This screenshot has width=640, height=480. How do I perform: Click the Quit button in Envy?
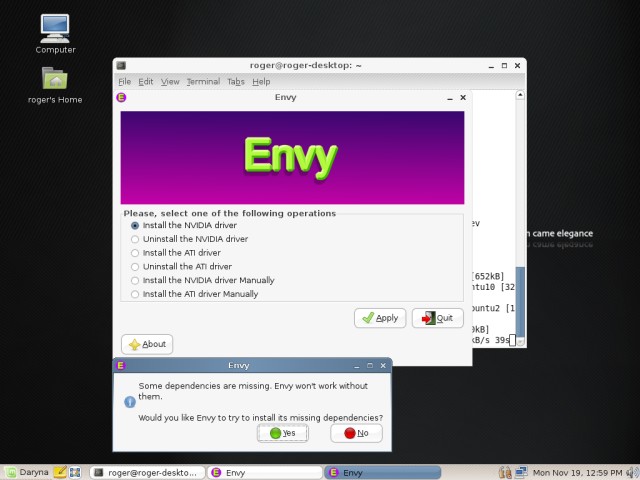tap(438, 318)
